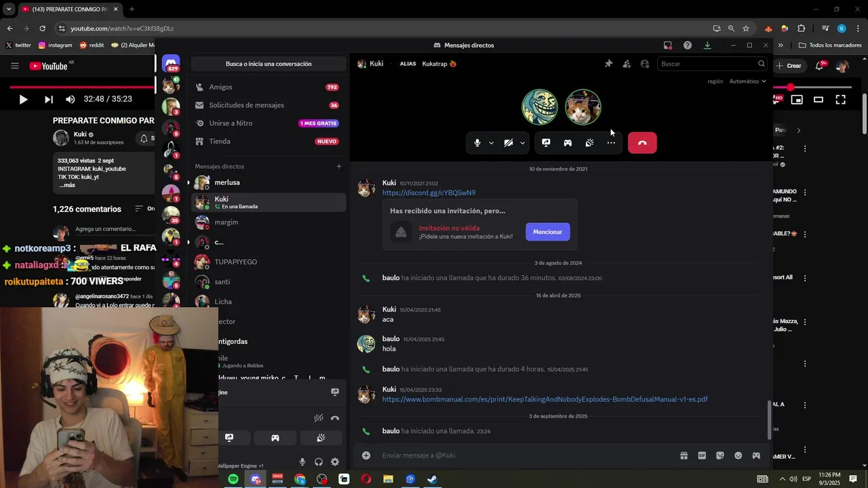Share your screen in call controls
The width and height of the screenshot is (868, 488).
coord(546,143)
